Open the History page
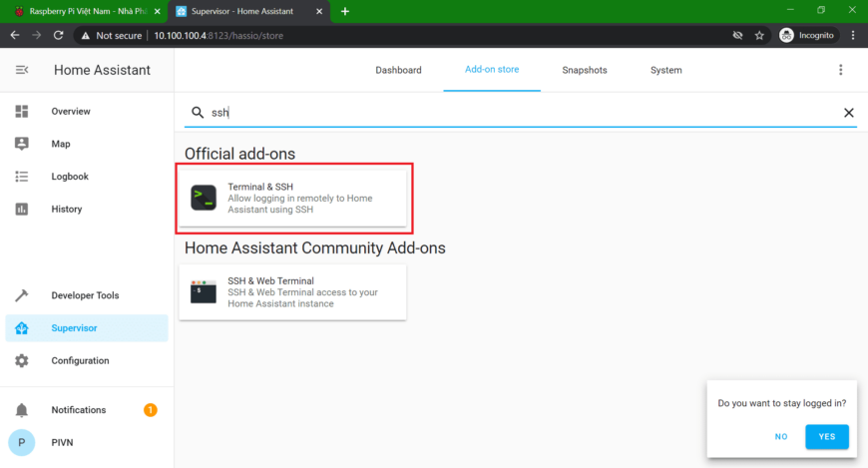 (x=66, y=210)
